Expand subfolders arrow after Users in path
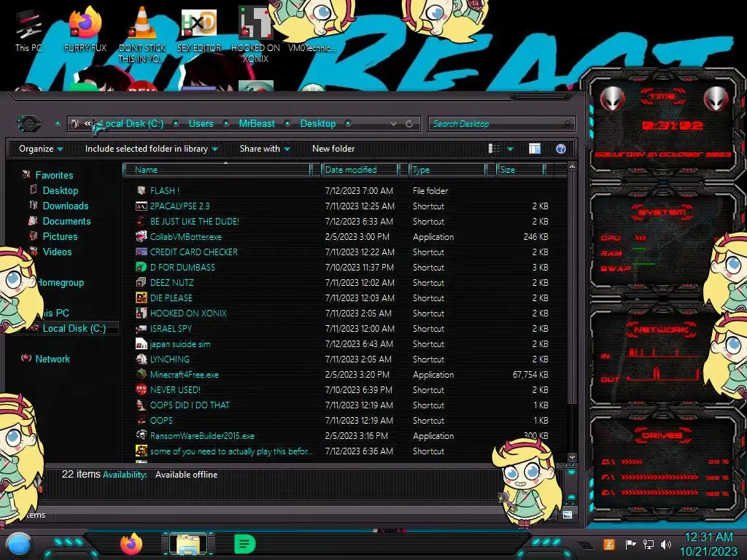747x560 pixels. (226, 124)
